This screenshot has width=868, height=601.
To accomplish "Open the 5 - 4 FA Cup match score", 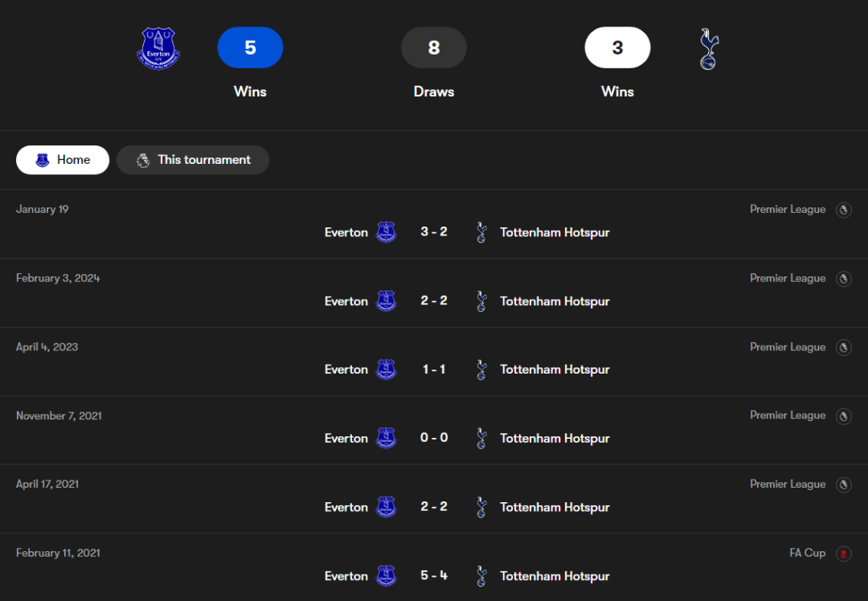I will pos(434,576).
